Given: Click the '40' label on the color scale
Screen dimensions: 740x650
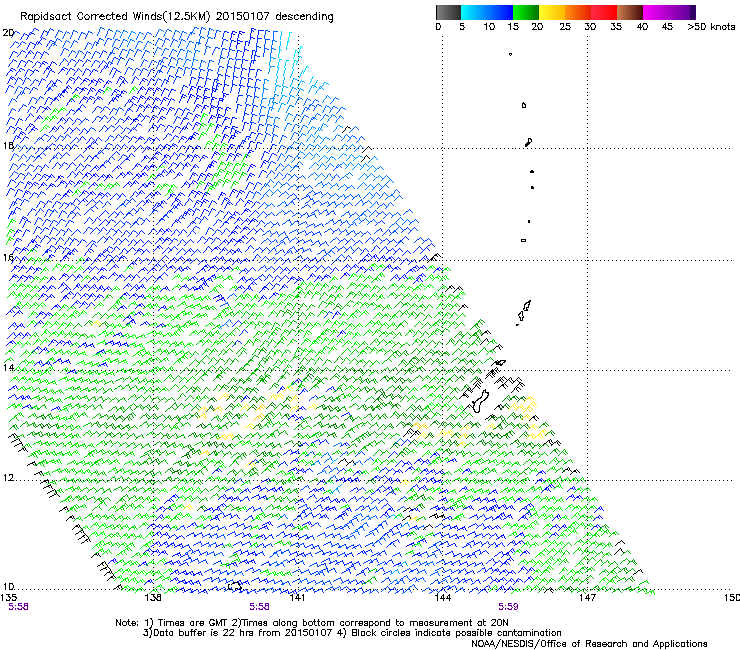Looking at the screenshot, I should tap(642, 27).
